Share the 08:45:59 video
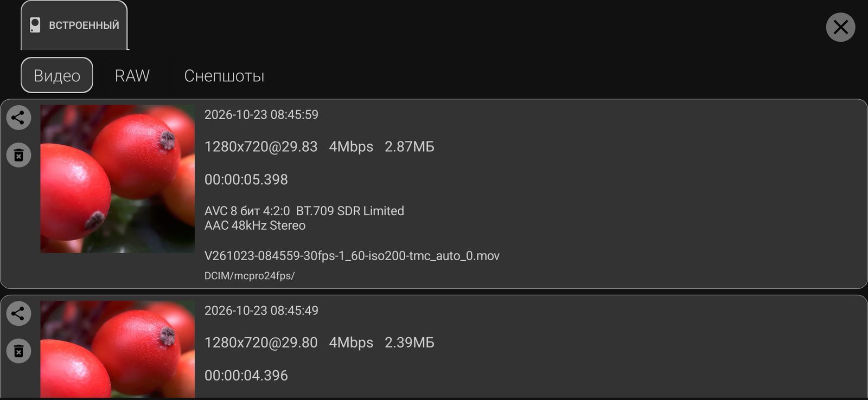The image size is (868, 400). pyautogui.click(x=18, y=118)
